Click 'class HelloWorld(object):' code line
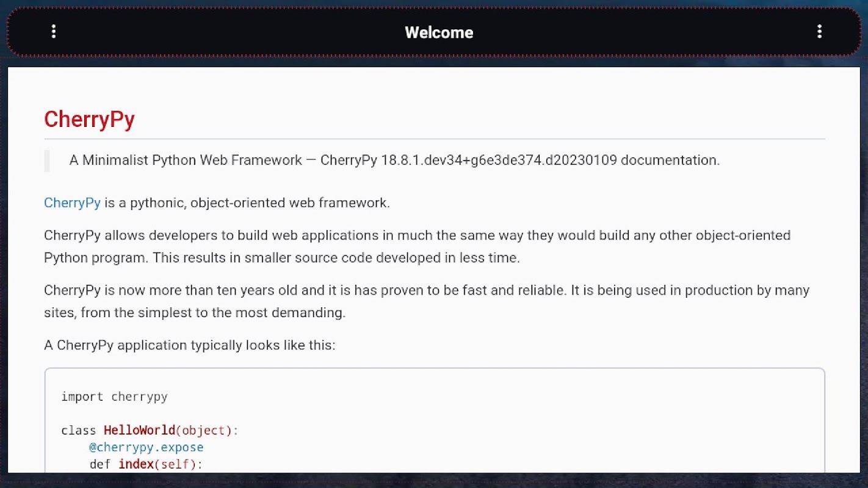Image resolution: width=868 pixels, height=488 pixels. click(x=150, y=431)
